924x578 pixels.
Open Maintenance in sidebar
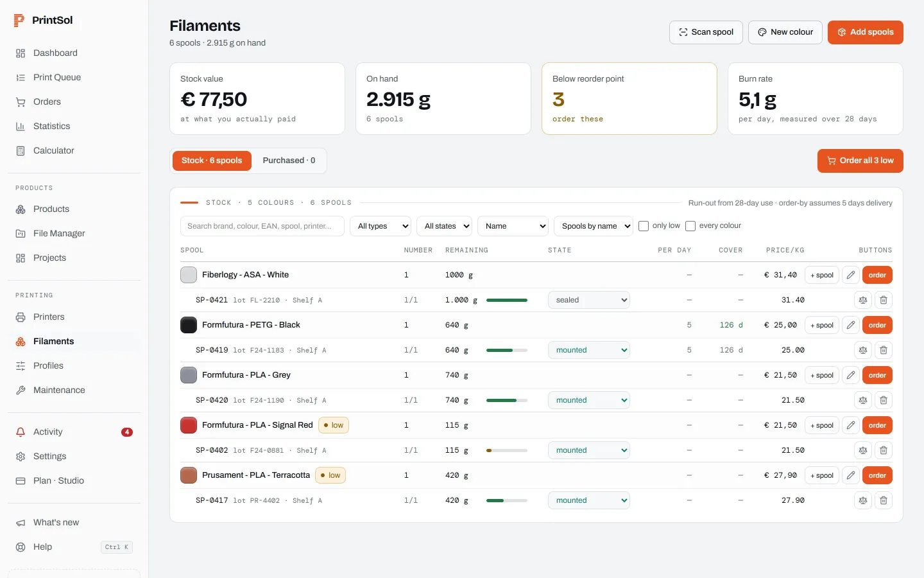click(x=74, y=390)
